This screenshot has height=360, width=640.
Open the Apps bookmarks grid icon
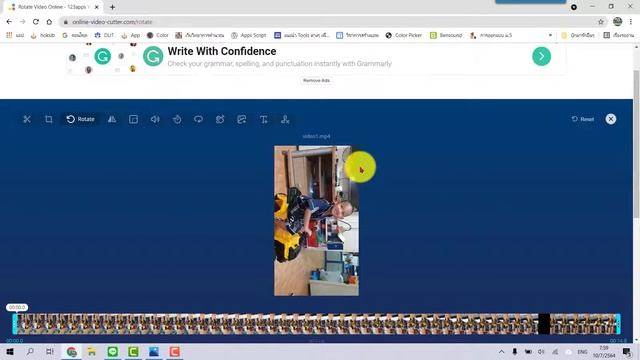tap(9, 36)
